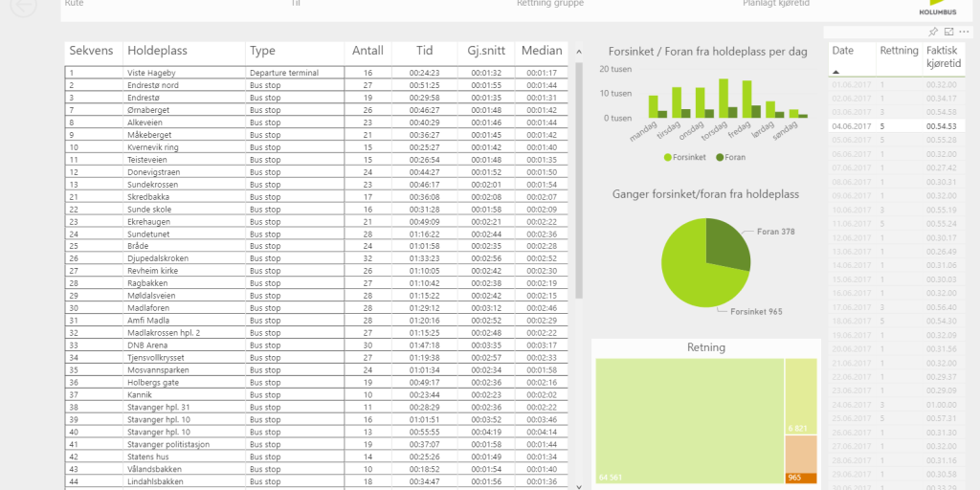Click the Date column sort arrow
Image resolution: width=980 pixels, height=490 pixels.
click(836, 72)
